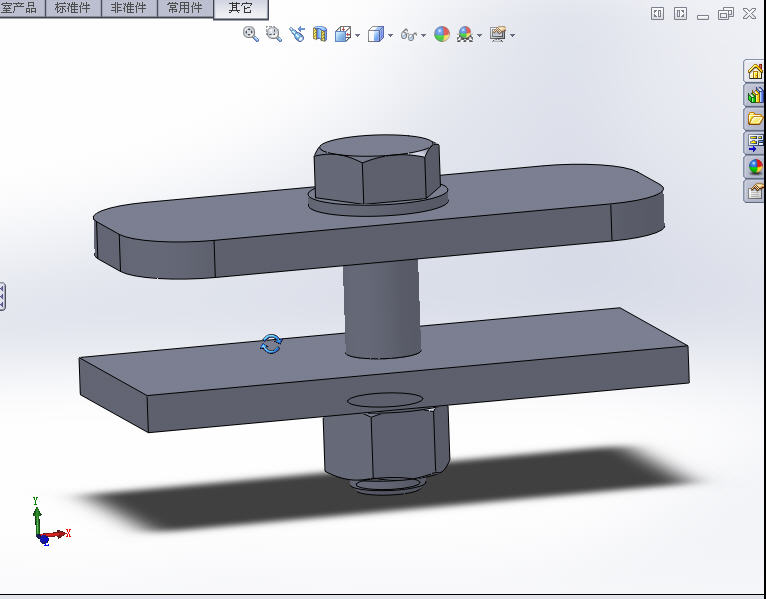Click the Previous View icon
The image size is (766, 599).
pyautogui.click(x=297, y=34)
